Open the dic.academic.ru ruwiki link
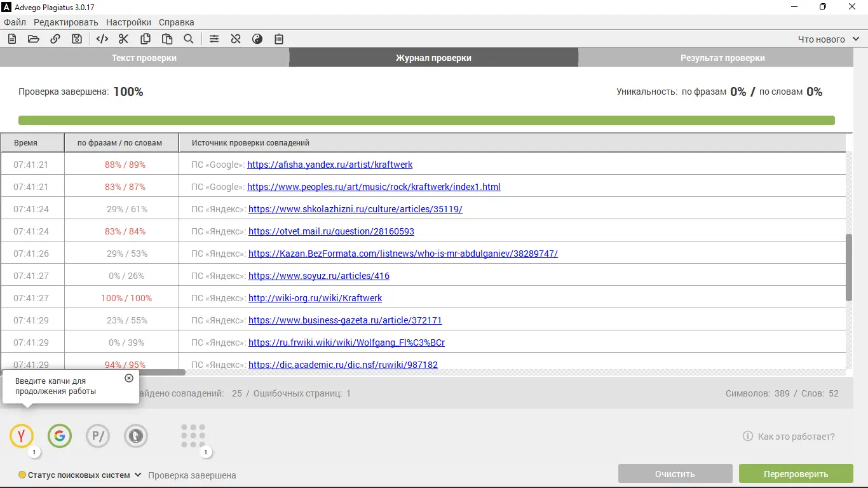This screenshot has height=488, width=868. coord(343,365)
